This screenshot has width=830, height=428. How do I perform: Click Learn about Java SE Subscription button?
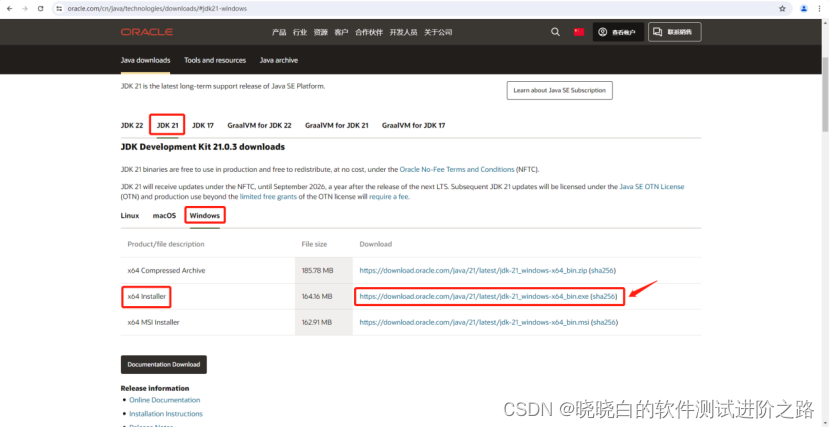point(560,90)
